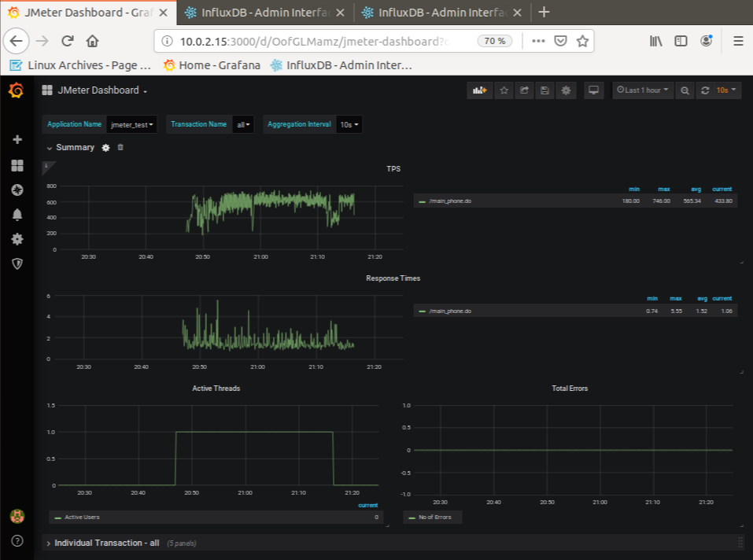This screenshot has width=753, height=560.
Task: Click the zoom out time range icon
Action: (x=685, y=90)
